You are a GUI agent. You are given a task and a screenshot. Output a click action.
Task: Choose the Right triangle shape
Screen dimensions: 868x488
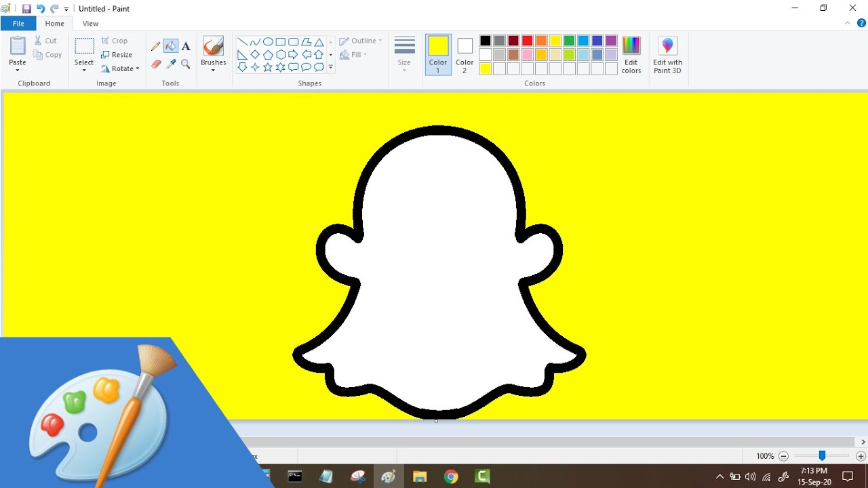242,54
